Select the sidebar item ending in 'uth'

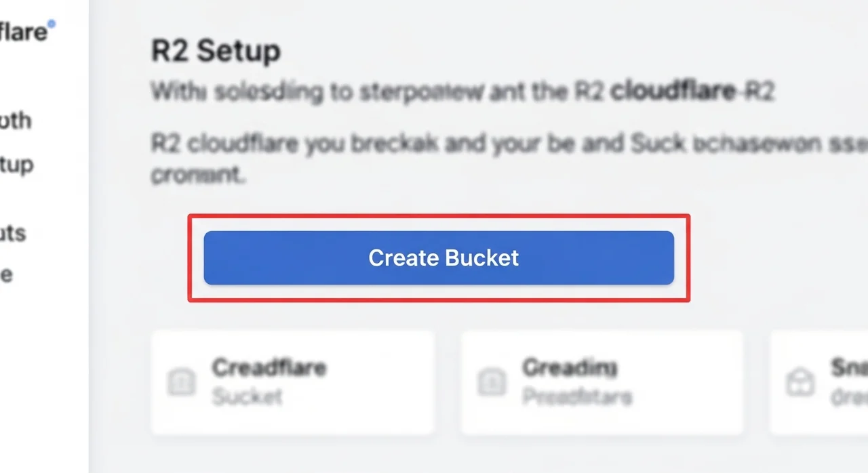pos(15,121)
